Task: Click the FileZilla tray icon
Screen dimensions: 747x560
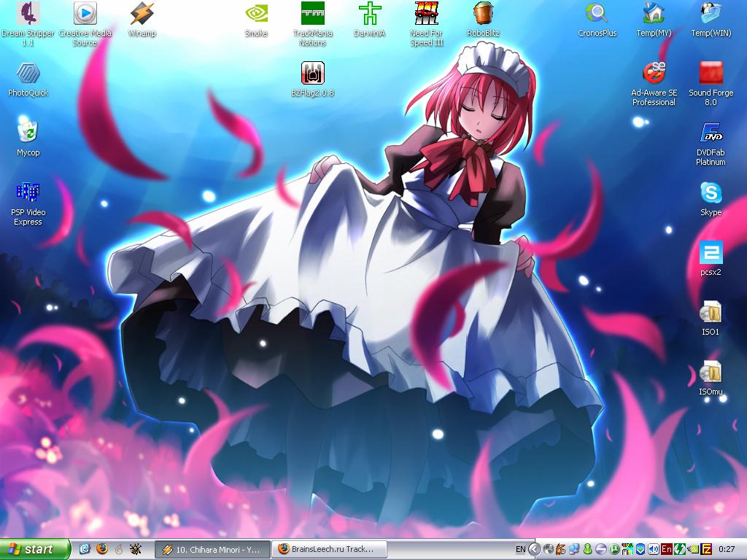Action: pyautogui.click(x=706, y=549)
